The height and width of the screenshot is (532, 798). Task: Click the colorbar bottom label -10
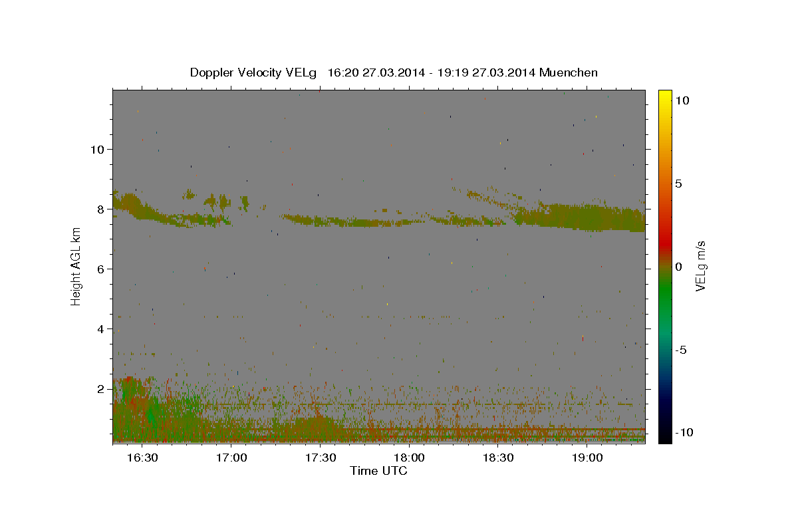point(684,432)
